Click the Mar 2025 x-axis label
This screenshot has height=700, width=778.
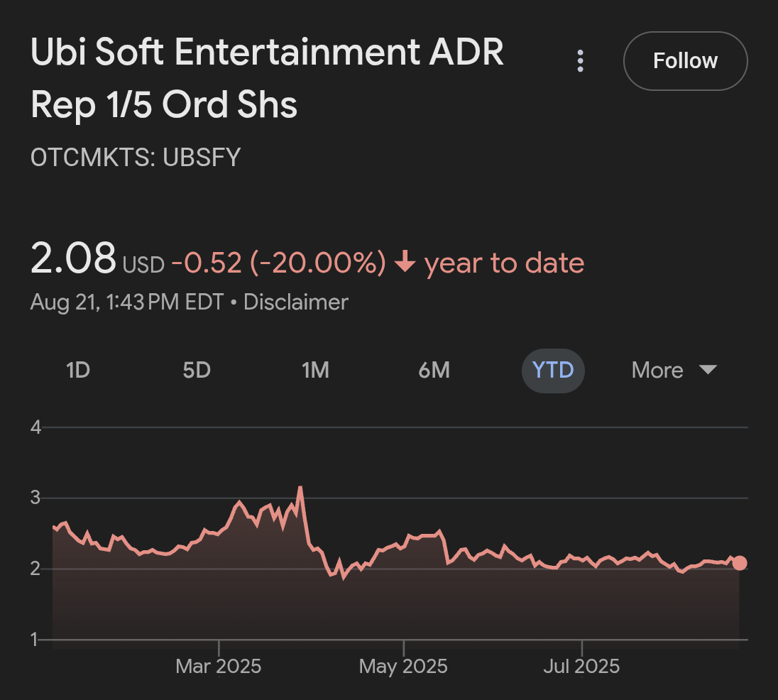[x=219, y=667]
